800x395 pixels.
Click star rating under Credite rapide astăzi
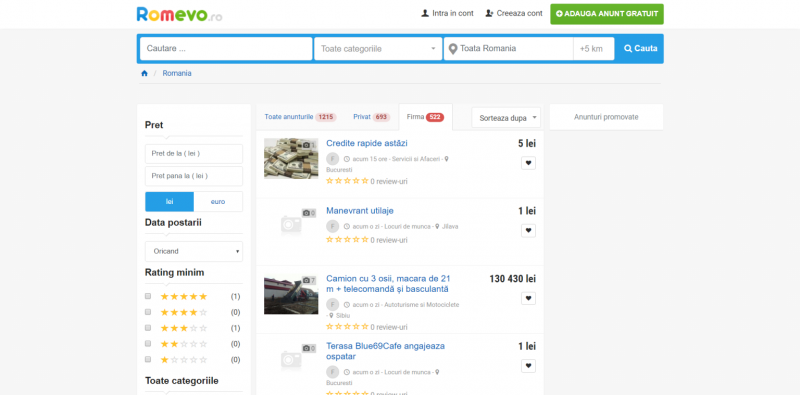[x=347, y=181]
